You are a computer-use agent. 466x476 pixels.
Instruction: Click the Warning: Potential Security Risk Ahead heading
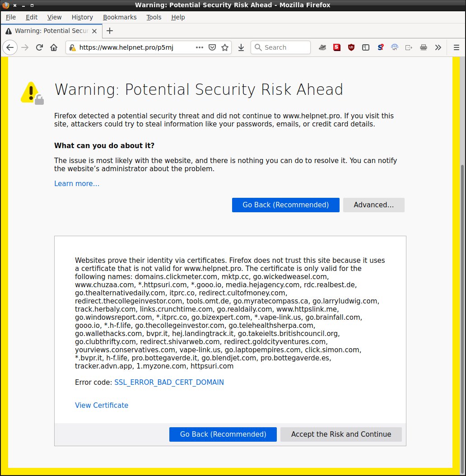click(x=199, y=89)
